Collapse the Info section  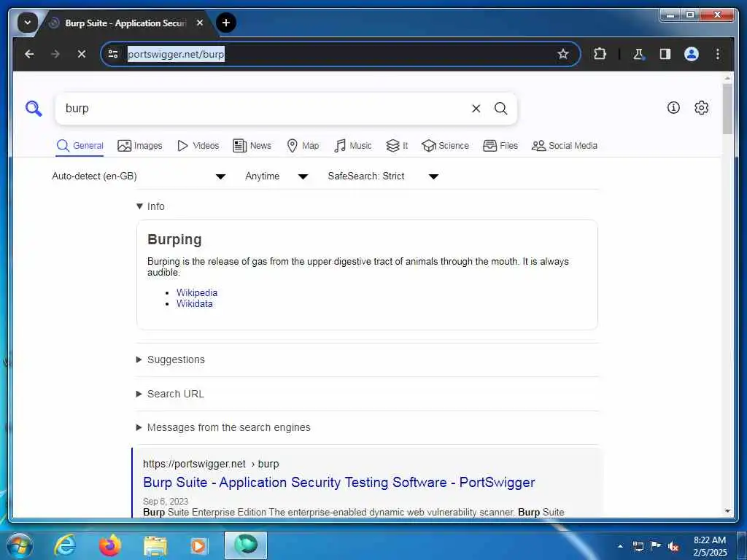tap(150, 206)
